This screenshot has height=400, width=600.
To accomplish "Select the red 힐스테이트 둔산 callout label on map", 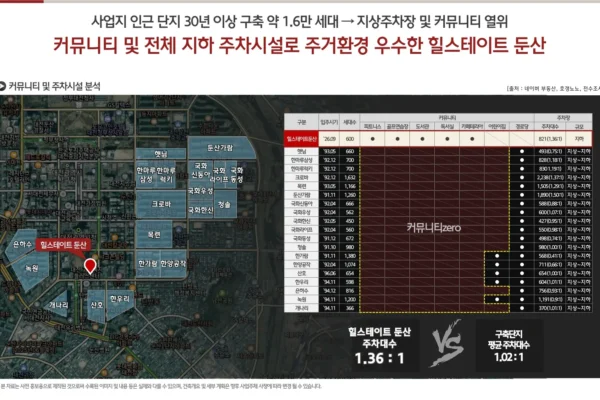I will [x=64, y=245].
